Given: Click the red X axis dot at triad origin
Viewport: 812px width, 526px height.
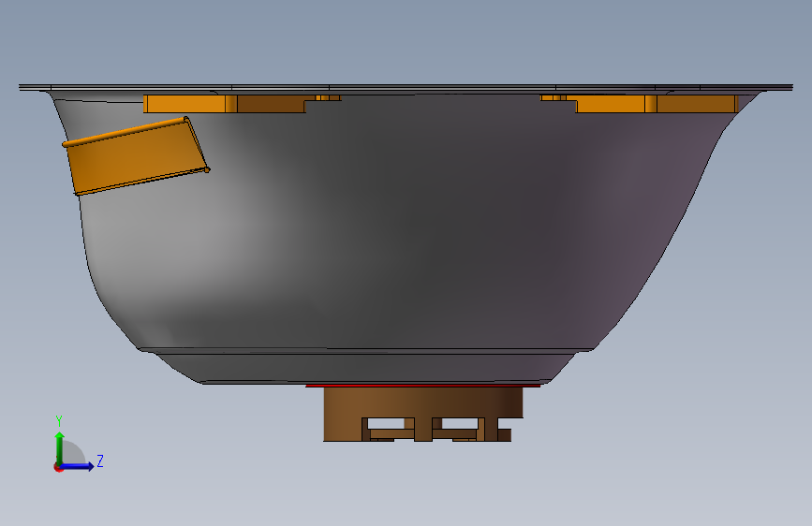Looking at the screenshot, I should [x=58, y=468].
